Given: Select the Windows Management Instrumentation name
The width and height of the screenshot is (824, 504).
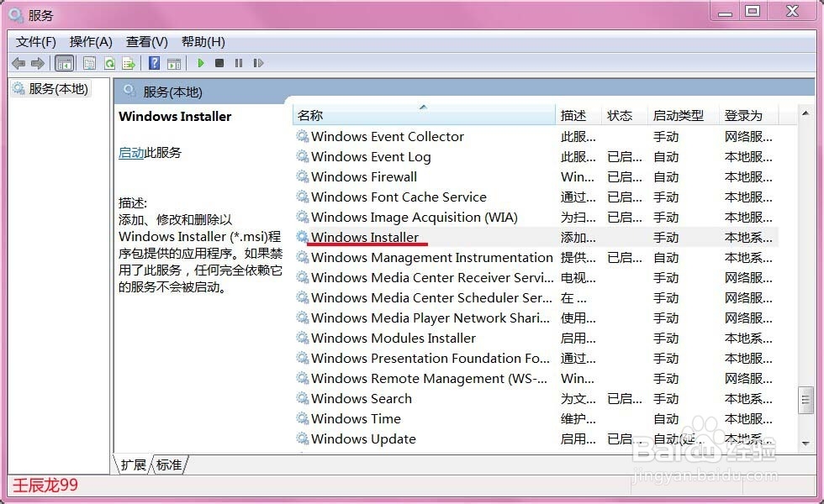Looking at the screenshot, I should (432, 258).
